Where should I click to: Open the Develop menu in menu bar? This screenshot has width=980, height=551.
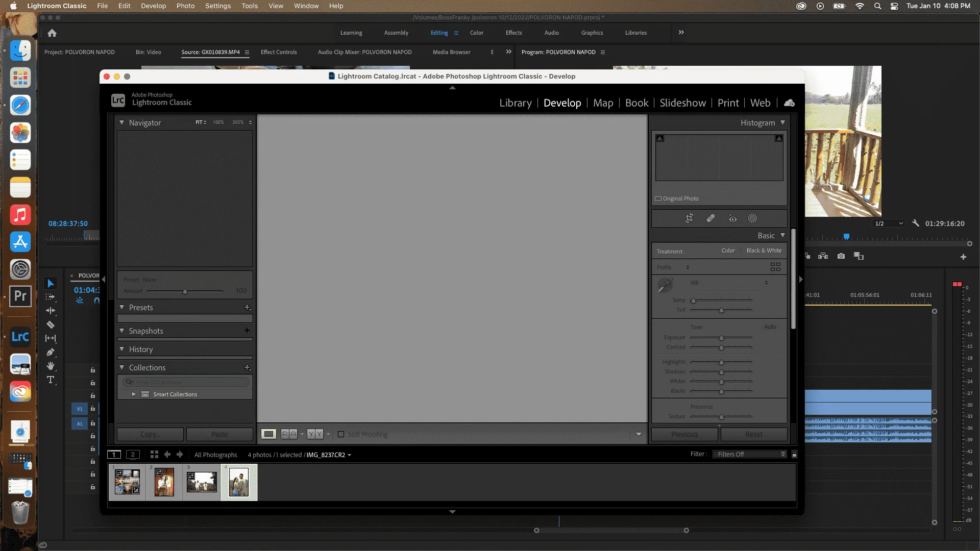[154, 6]
